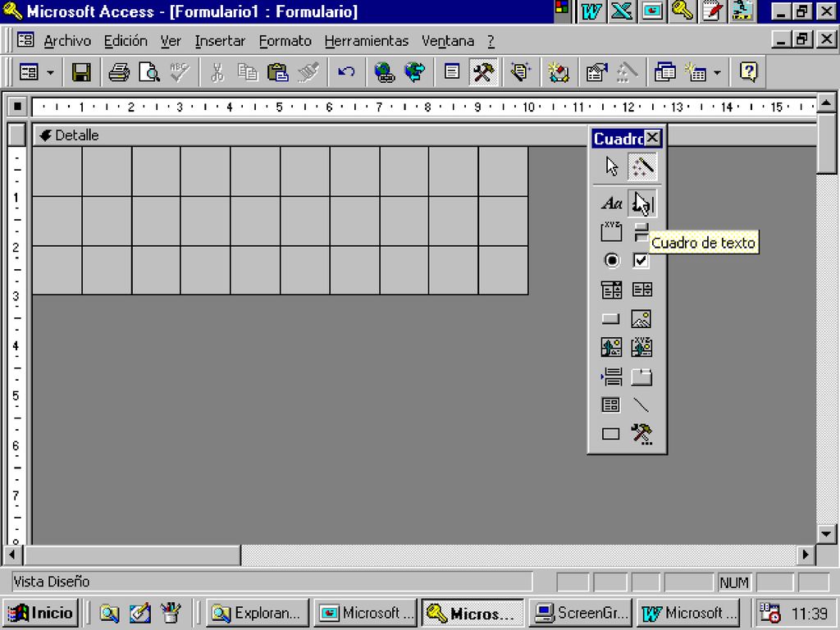
Task: Open the Database Window icon
Action: point(664,72)
